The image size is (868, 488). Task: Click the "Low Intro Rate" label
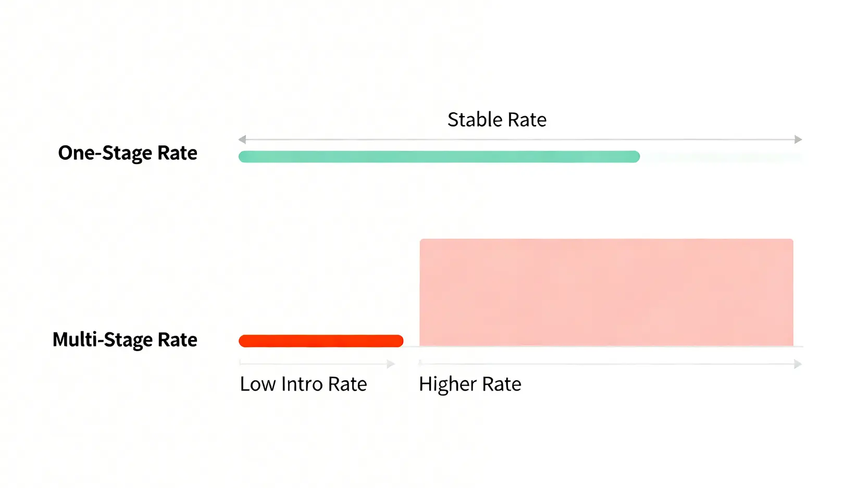pyautogui.click(x=303, y=384)
